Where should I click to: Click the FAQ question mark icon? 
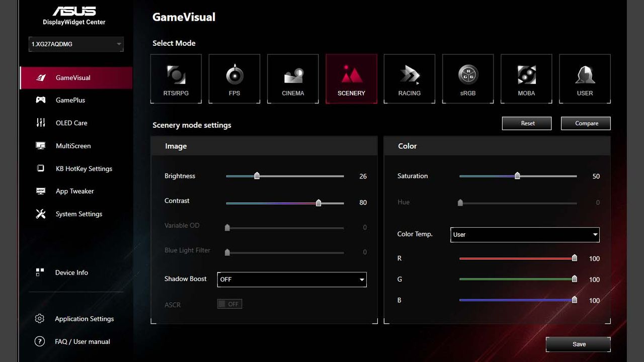point(40,341)
